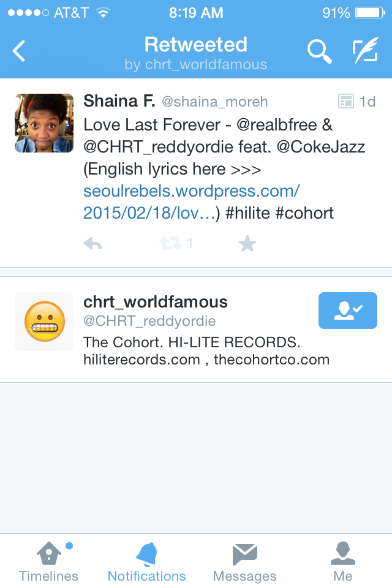Open the Messages tab
This screenshot has width=392, height=588.
[244, 562]
